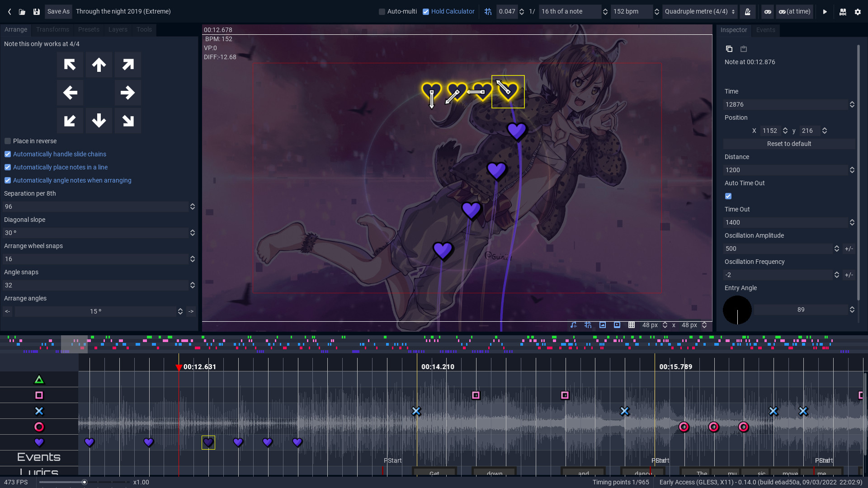Screen dimensions: 868x488
Task: Change the 152 bpm stepper
Action: 656,12
